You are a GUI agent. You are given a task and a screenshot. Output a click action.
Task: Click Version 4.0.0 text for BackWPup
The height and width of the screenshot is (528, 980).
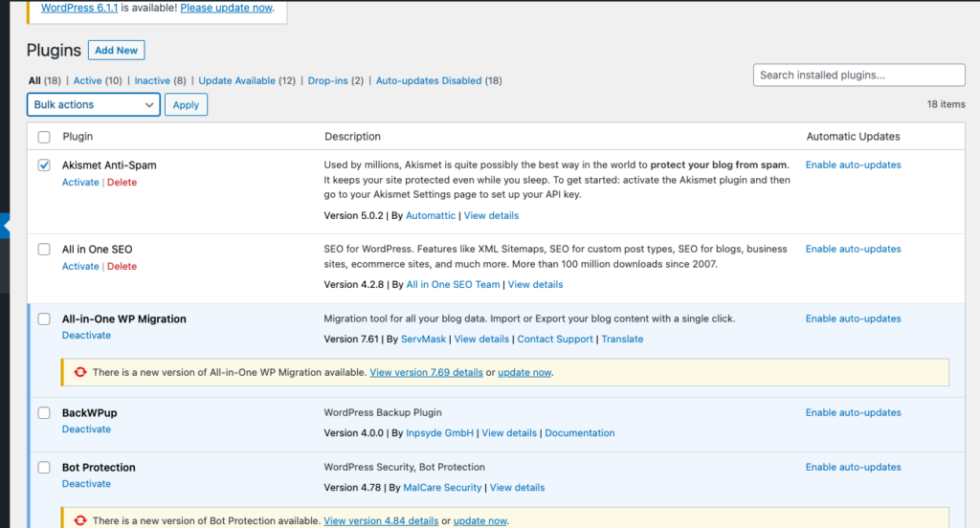click(x=354, y=433)
